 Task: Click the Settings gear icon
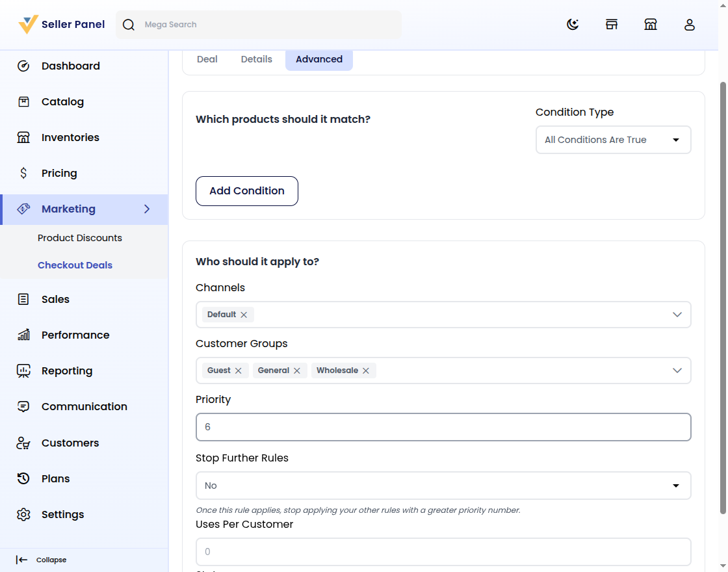tap(23, 514)
